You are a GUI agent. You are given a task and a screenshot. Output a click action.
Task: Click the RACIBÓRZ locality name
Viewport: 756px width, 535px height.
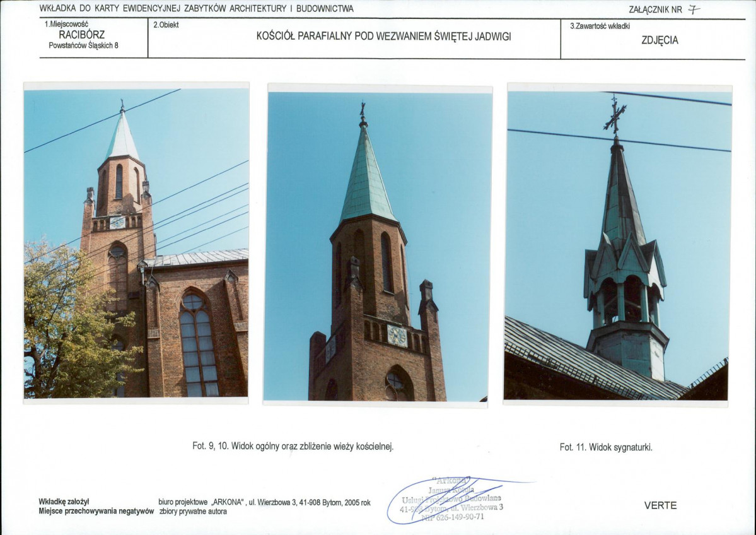(x=81, y=35)
